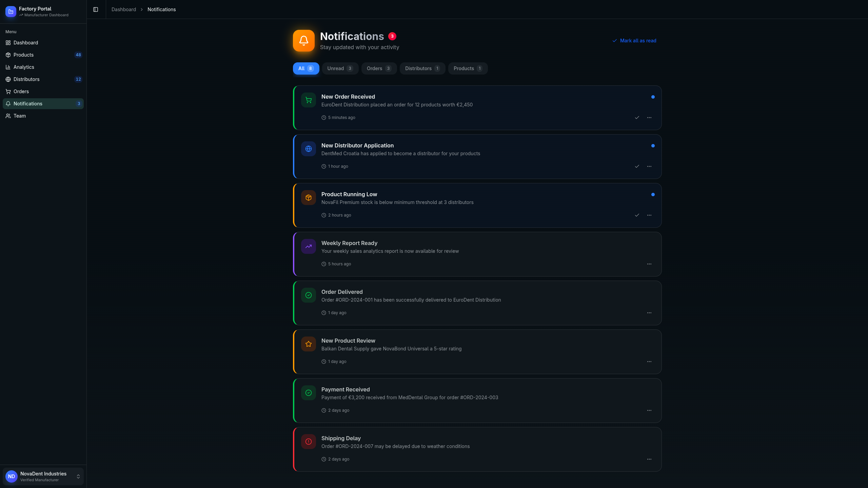Click the star icon on New Product Review
This screenshot has height=488, width=868.
[x=308, y=344]
